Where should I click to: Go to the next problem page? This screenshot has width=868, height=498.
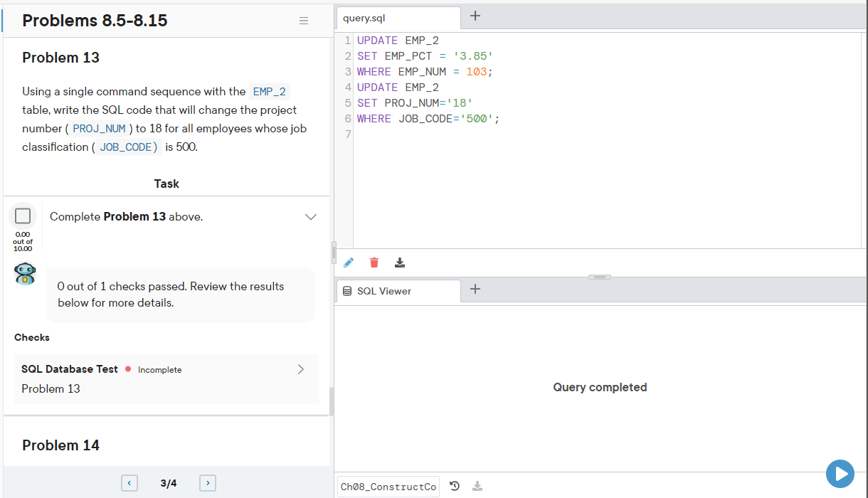pos(207,482)
